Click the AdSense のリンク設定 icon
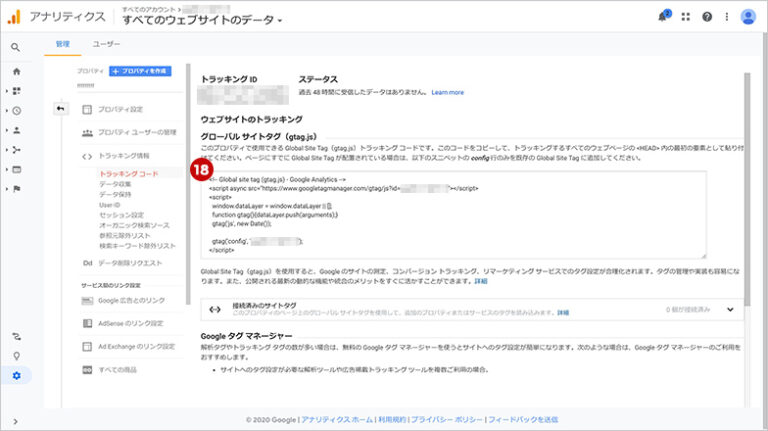 click(x=87, y=323)
